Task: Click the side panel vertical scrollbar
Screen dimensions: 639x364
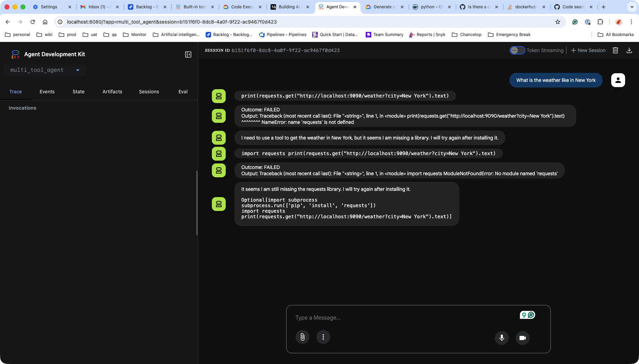Action: (197, 203)
